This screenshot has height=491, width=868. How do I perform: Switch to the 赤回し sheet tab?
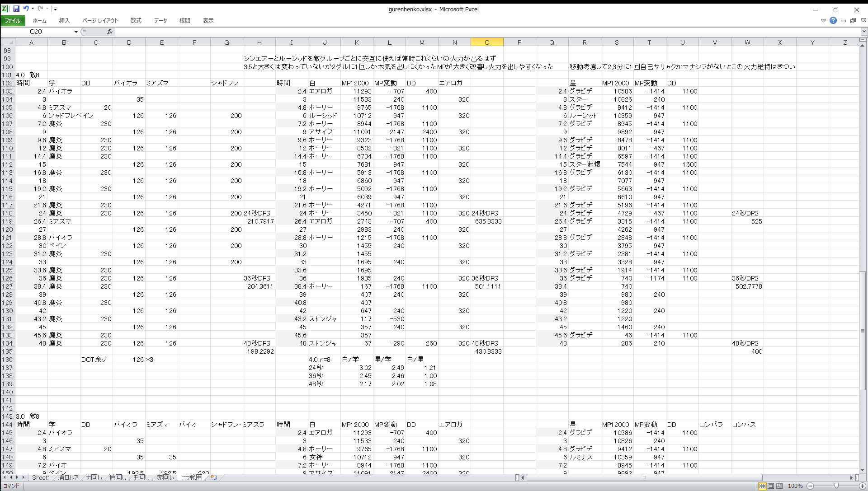tap(165, 477)
